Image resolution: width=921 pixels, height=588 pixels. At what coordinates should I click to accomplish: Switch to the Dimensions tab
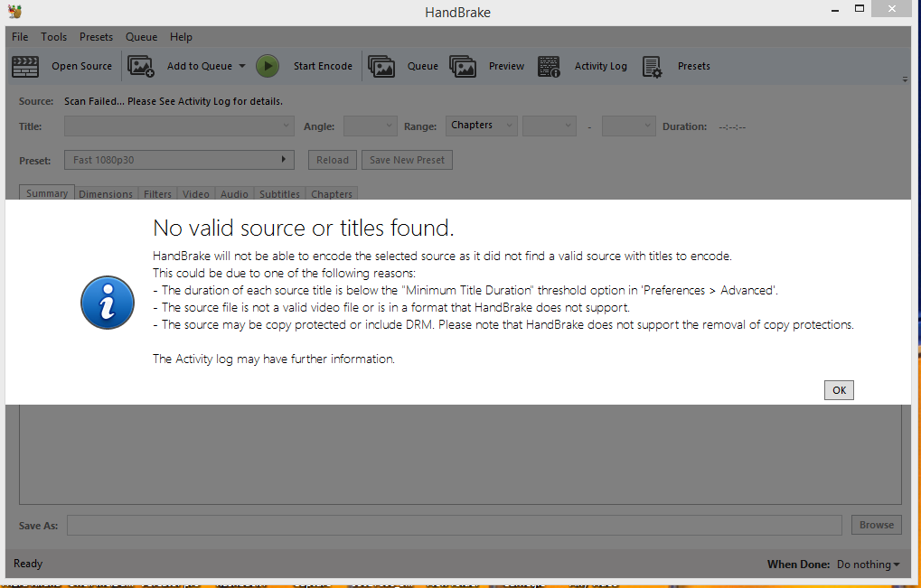[x=106, y=193]
